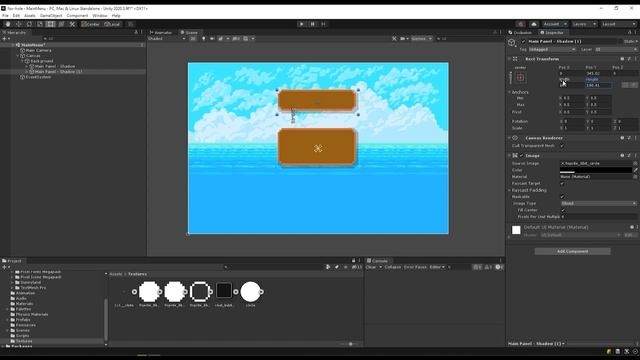Select Main Panel - Shadow in Hierarchy
640x360 pixels.
point(55,66)
